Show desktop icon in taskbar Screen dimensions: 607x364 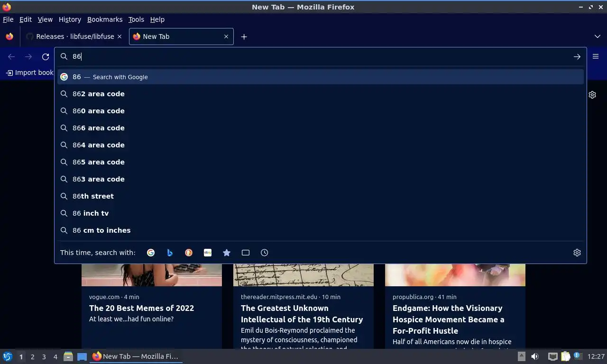[x=82, y=356]
